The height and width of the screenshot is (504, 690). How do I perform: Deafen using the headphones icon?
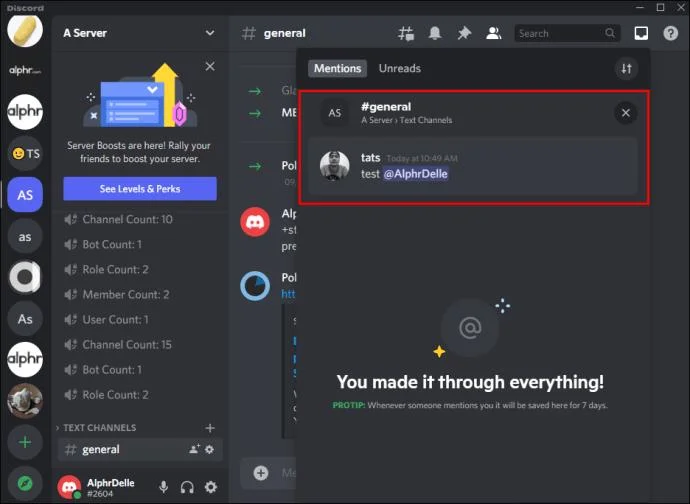pos(187,487)
